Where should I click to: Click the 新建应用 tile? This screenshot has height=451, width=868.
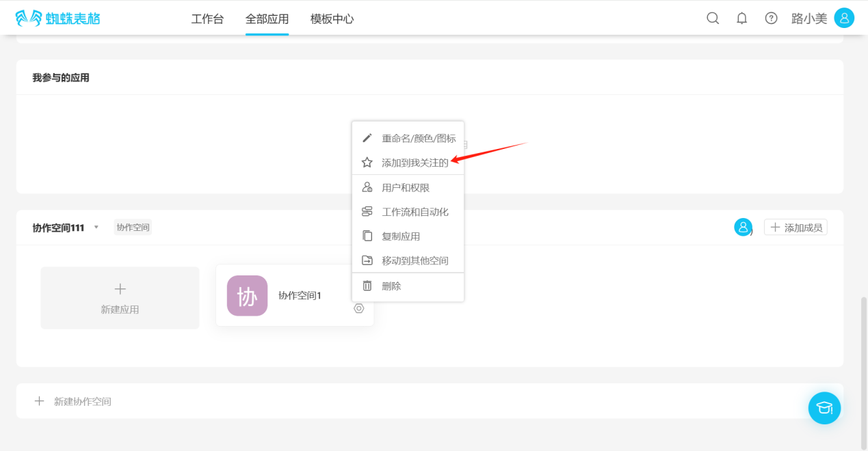[x=120, y=298]
